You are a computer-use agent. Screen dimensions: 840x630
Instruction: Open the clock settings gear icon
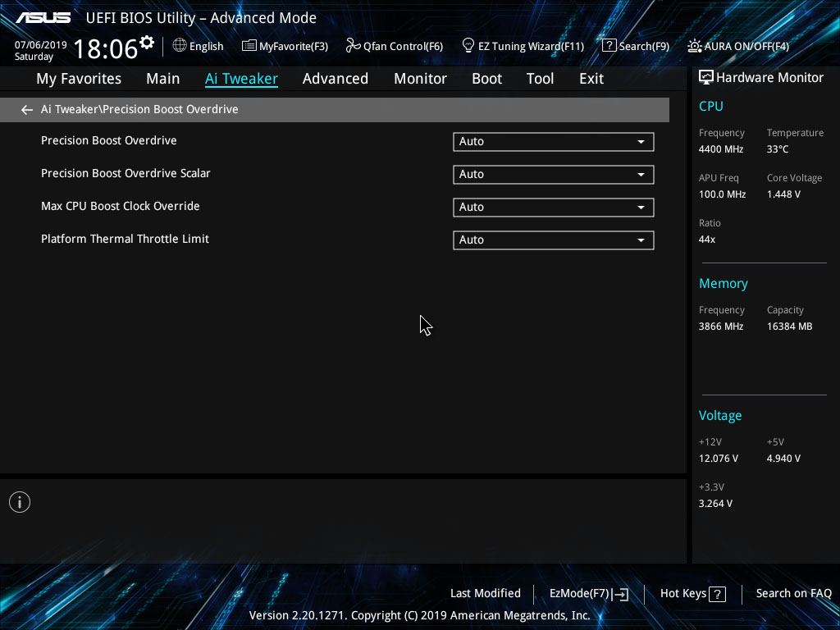tap(147, 43)
